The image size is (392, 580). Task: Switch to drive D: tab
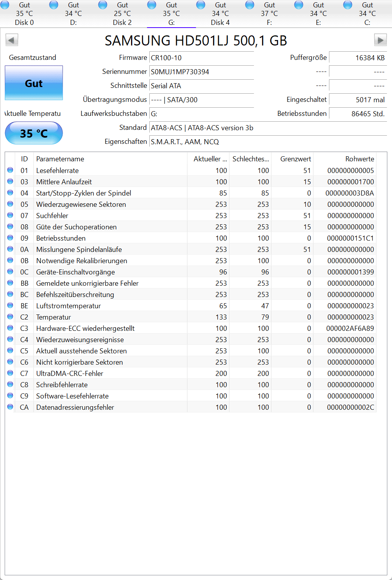[73, 14]
